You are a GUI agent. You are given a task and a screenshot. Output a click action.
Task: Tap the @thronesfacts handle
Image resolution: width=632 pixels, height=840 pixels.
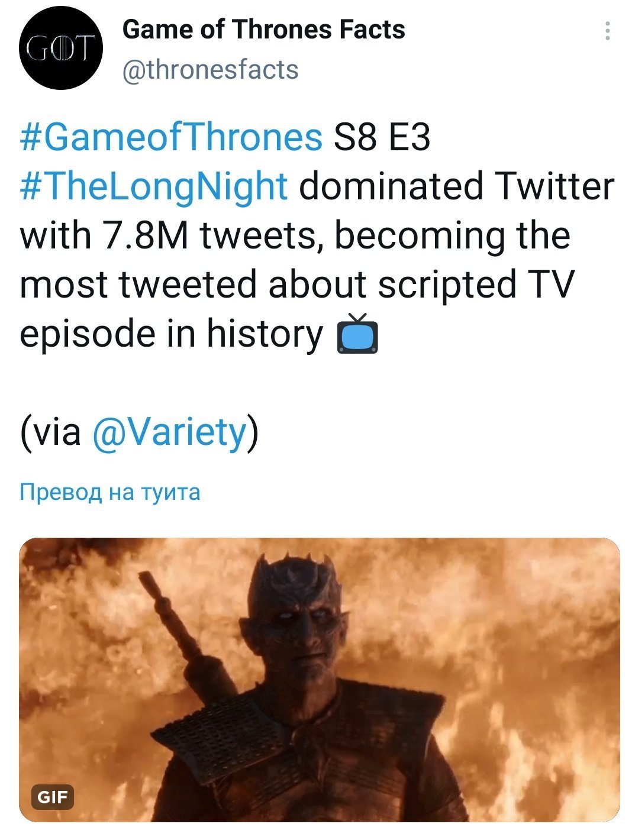click(210, 70)
